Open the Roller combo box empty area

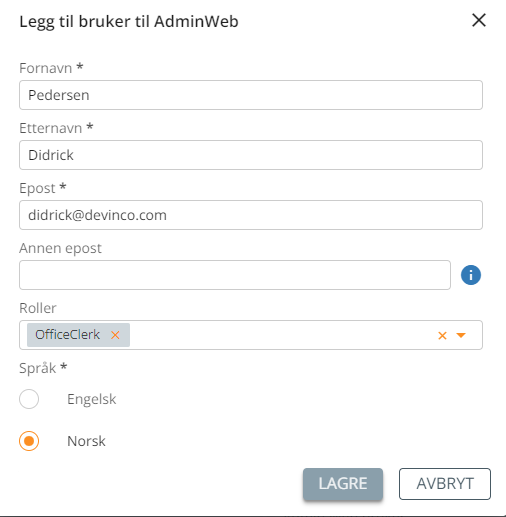pos(283,335)
